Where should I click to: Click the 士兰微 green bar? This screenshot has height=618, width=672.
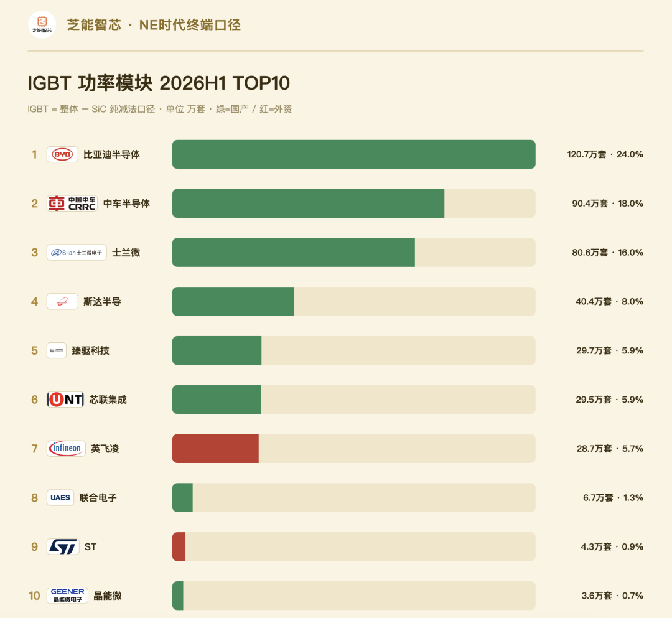tap(294, 253)
